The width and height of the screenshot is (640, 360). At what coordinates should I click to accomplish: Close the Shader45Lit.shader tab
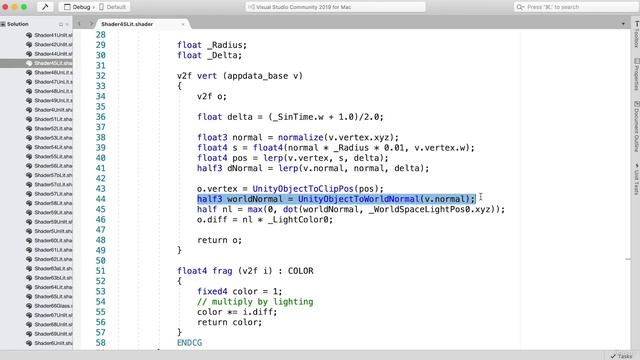point(183,24)
